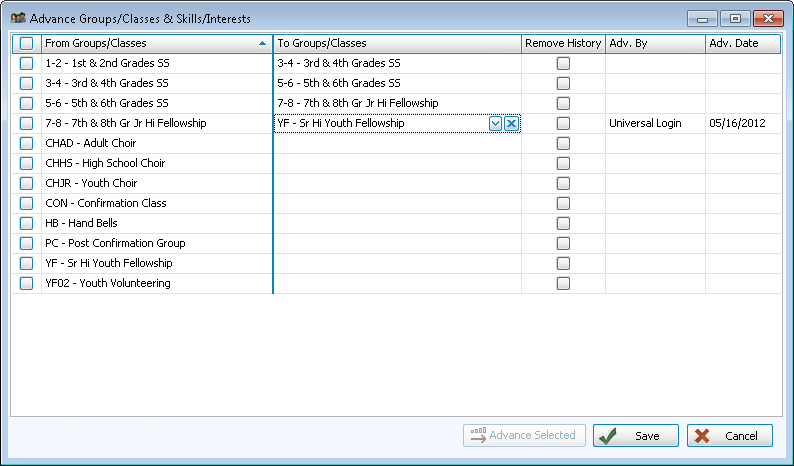Sort by From Groups/Classes column header

pos(150,44)
